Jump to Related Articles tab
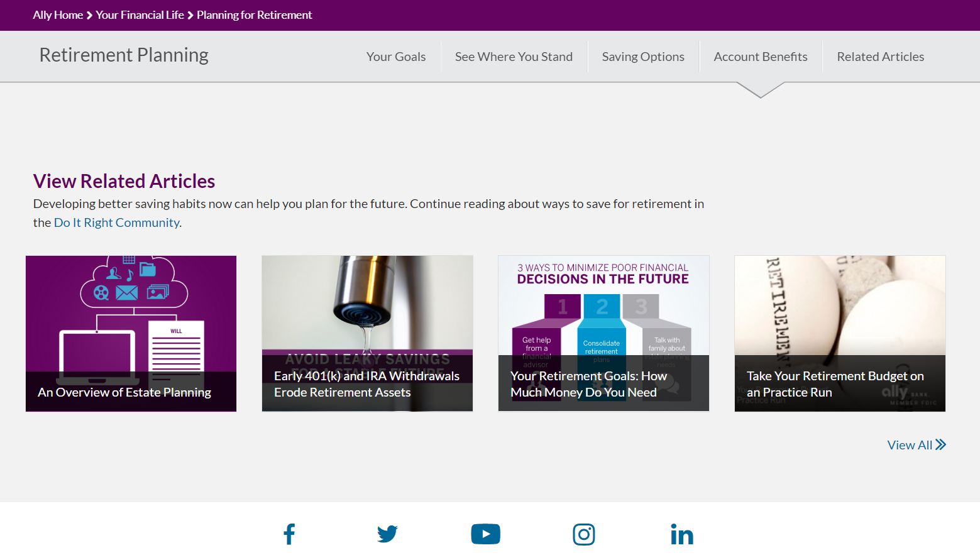The height and width of the screenshot is (560, 980). point(880,57)
